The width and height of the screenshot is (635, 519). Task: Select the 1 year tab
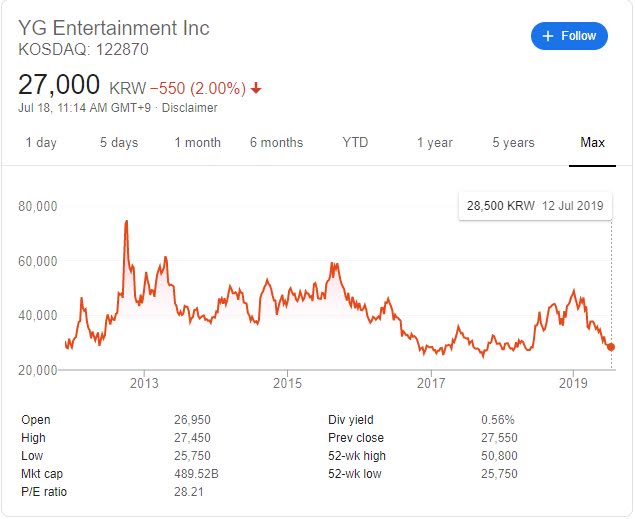click(x=435, y=143)
